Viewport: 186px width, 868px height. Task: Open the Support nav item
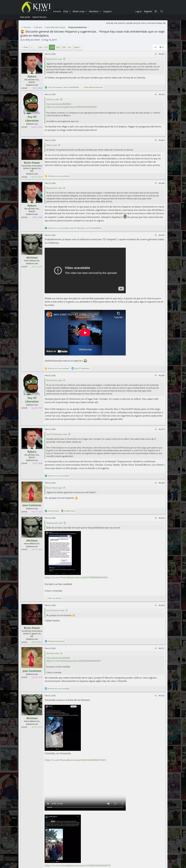pos(107,11)
